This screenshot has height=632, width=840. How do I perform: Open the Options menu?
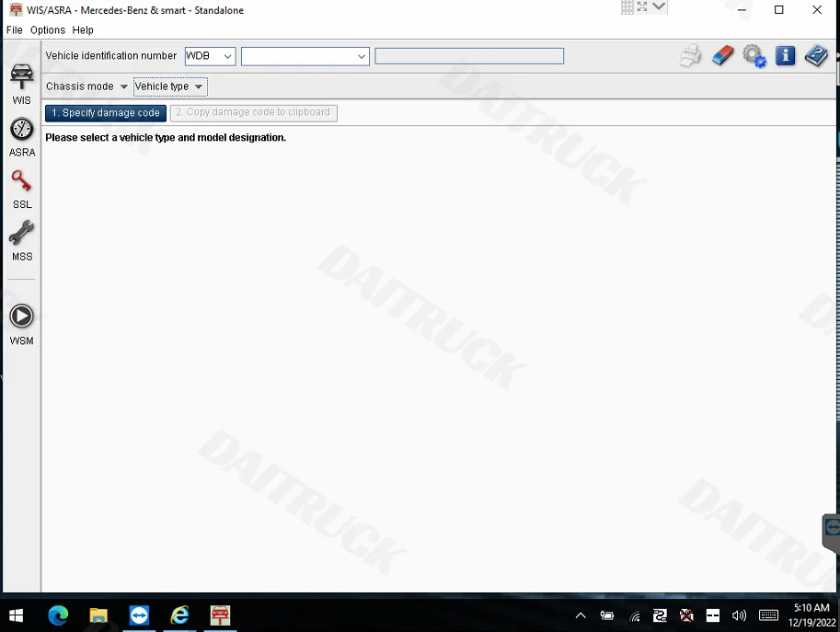point(48,30)
